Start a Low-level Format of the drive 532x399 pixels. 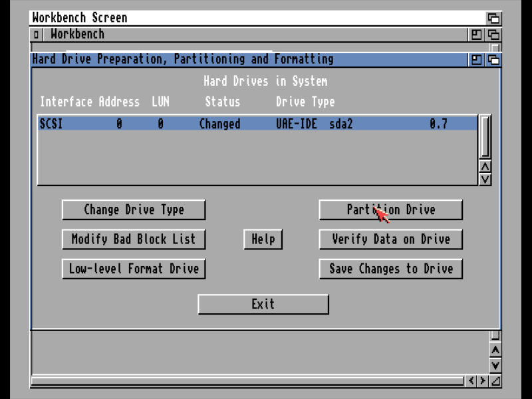point(134,269)
